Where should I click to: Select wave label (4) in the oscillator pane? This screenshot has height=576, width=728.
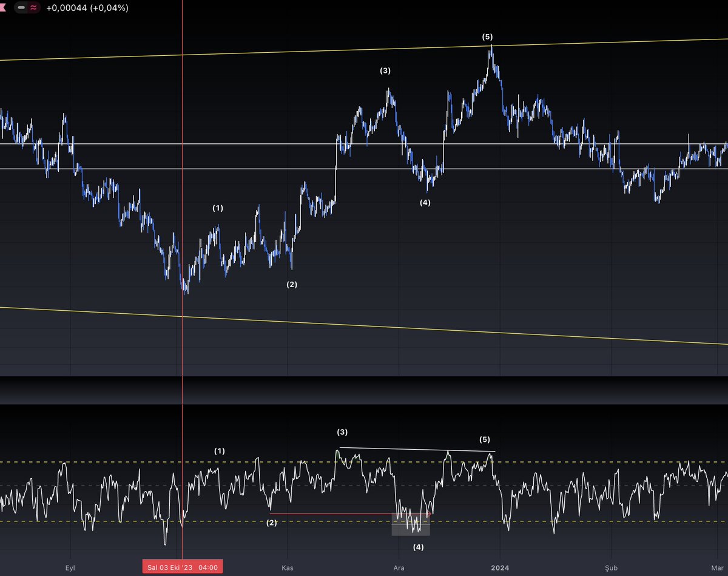pos(419,547)
